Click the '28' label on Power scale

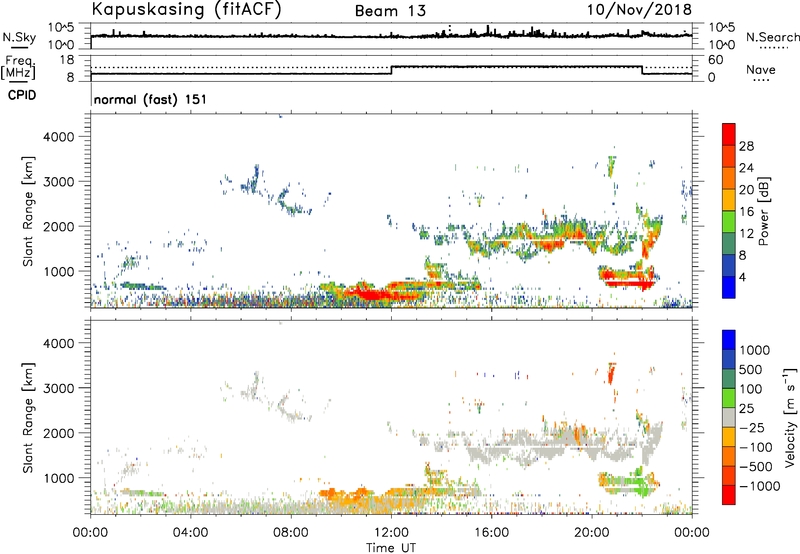point(746,146)
